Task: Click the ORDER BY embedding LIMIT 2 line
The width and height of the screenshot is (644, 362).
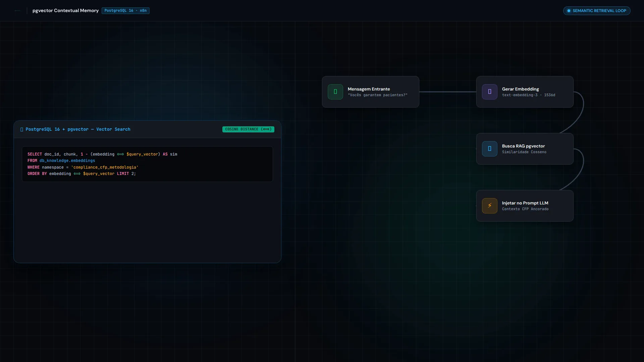Action: (x=82, y=174)
